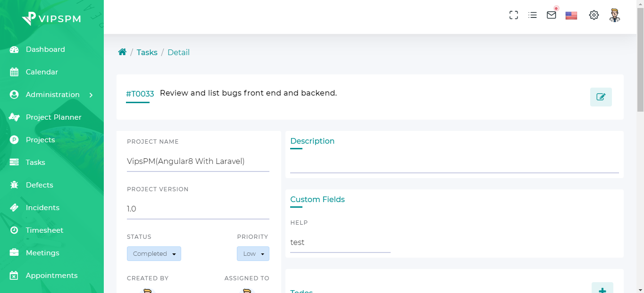
Task: Go to Defects in sidebar
Action: [39, 185]
